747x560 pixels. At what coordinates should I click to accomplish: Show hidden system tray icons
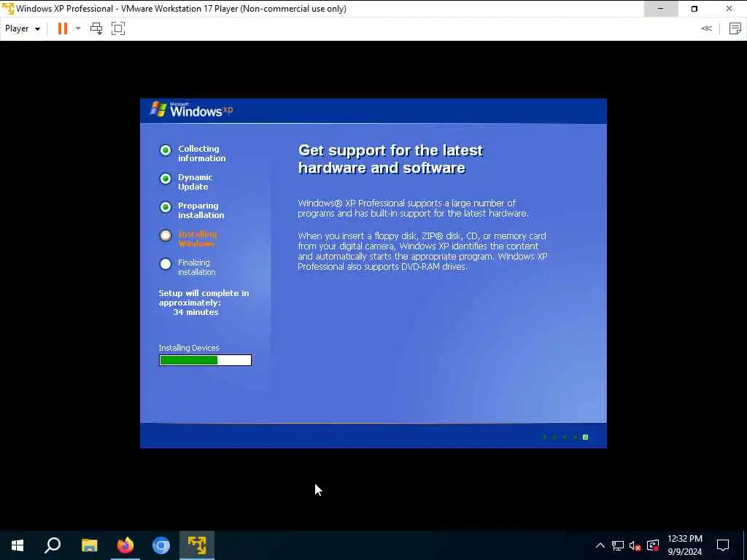600,545
